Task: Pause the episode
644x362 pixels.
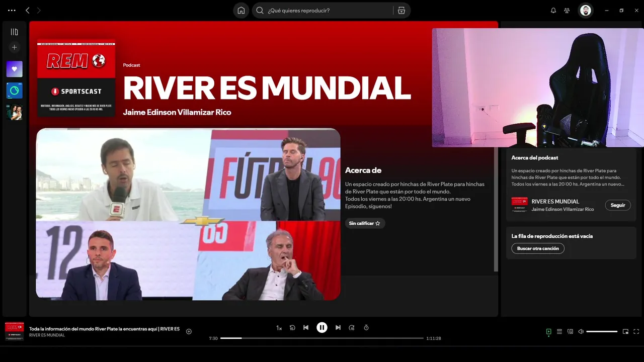Action: tap(322, 328)
